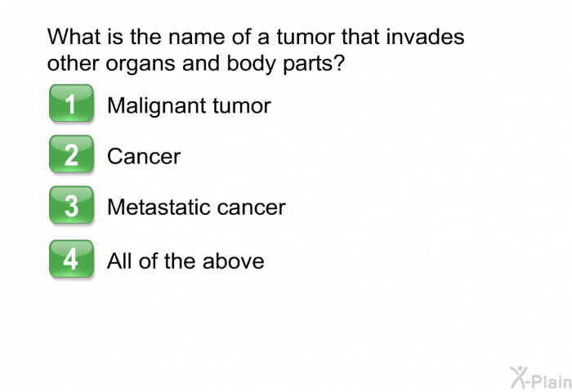Click the line "other organs and body parts?"
Viewport: 572px width, 392px height.
196,64
